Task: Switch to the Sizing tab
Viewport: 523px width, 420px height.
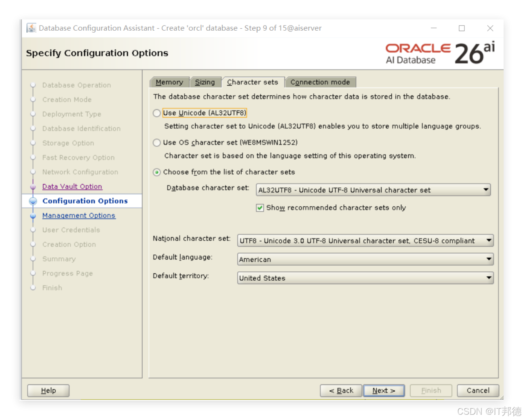Action: (205, 82)
